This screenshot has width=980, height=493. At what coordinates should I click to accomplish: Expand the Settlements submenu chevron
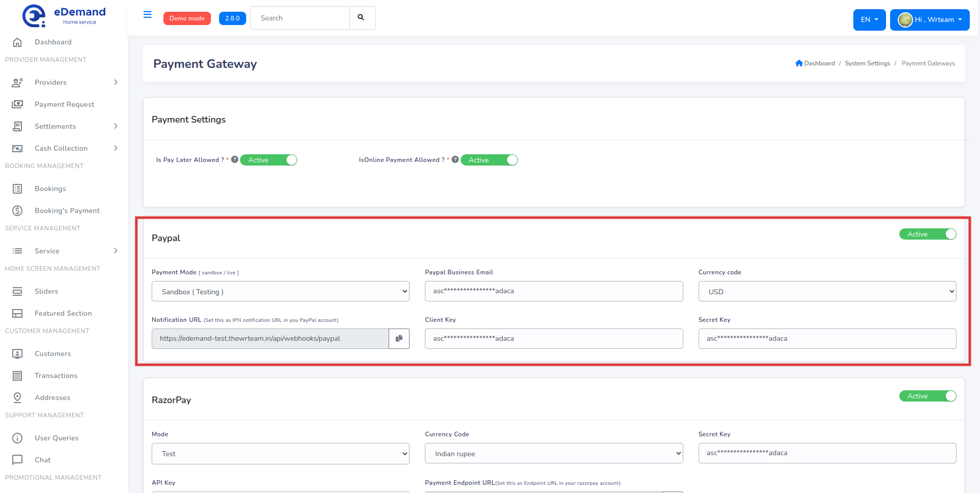coord(116,126)
